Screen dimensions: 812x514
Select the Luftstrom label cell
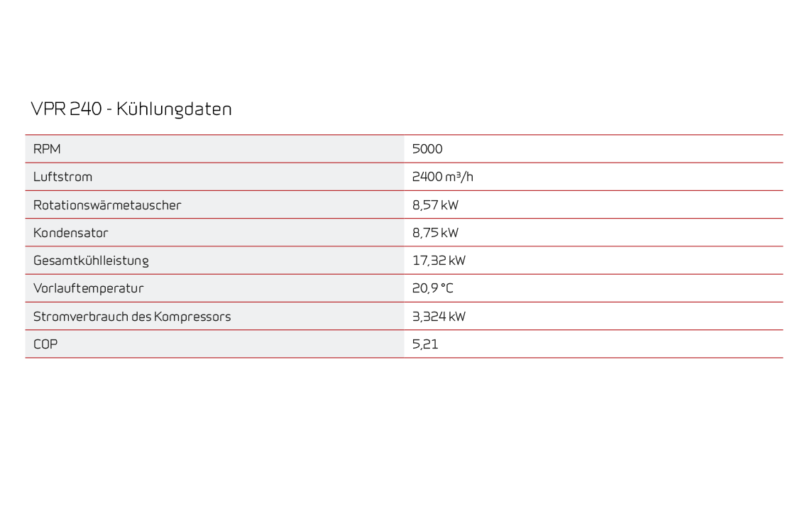click(x=62, y=177)
